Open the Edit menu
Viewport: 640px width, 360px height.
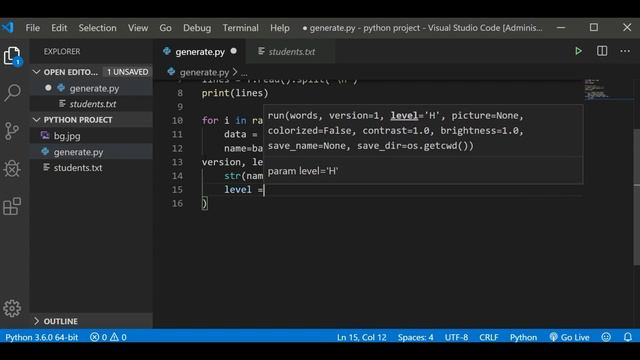[59, 28]
